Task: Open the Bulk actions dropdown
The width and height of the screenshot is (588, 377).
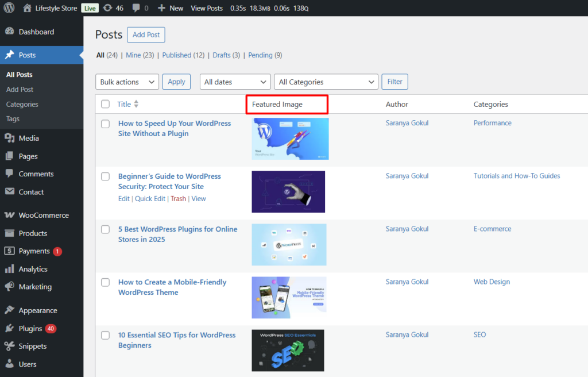Action: pyautogui.click(x=127, y=82)
